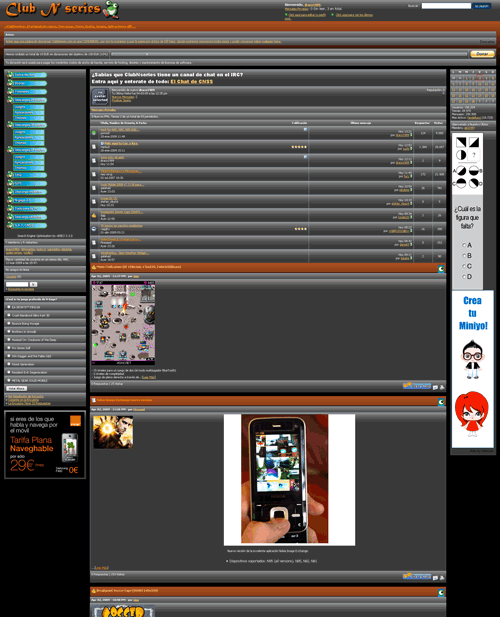
Task: Click the frog icon beside Descarga módulos
Action: click(x=10, y=192)
